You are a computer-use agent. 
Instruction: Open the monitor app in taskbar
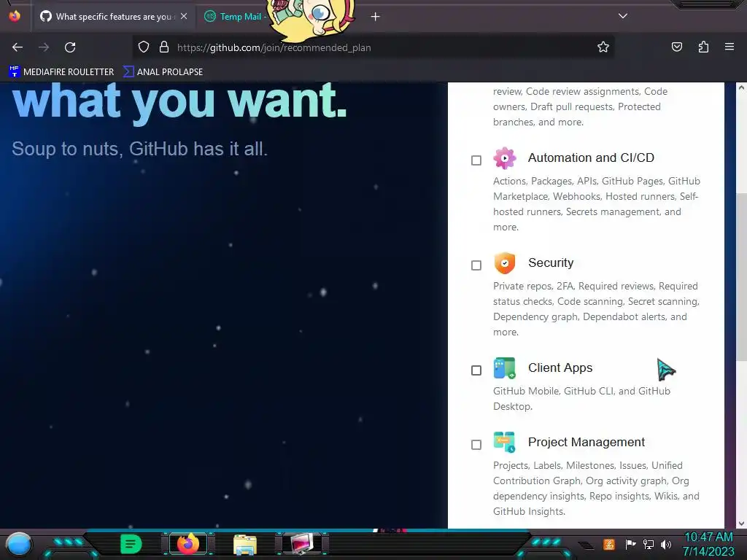301,544
